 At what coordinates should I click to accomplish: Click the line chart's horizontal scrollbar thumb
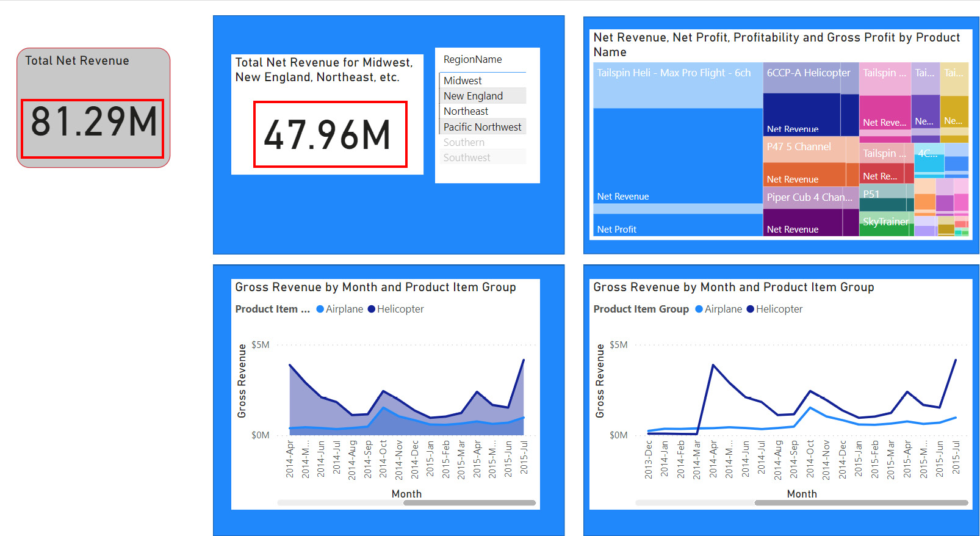[860, 503]
